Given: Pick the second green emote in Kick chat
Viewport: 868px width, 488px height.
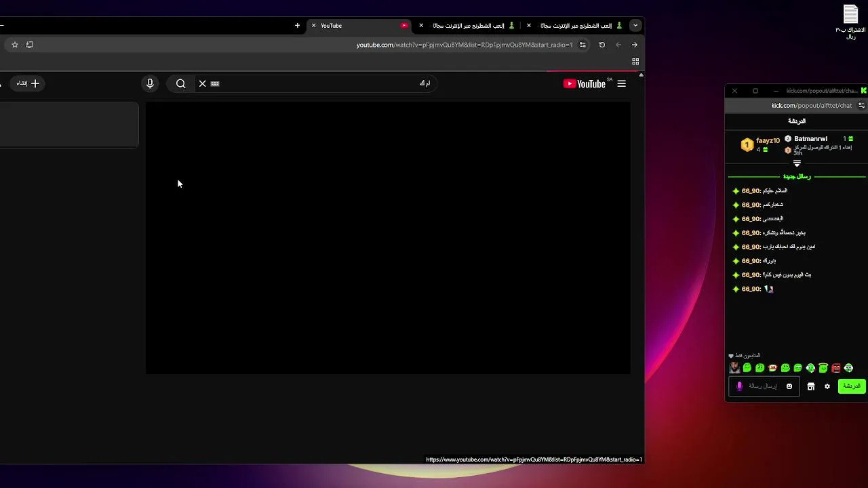Looking at the screenshot, I should 759,368.
